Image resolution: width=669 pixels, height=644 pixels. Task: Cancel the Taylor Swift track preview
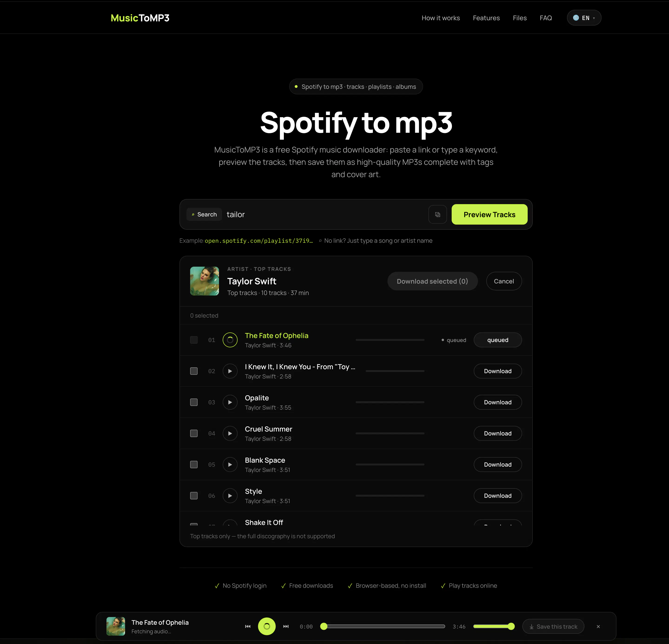pos(504,281)
